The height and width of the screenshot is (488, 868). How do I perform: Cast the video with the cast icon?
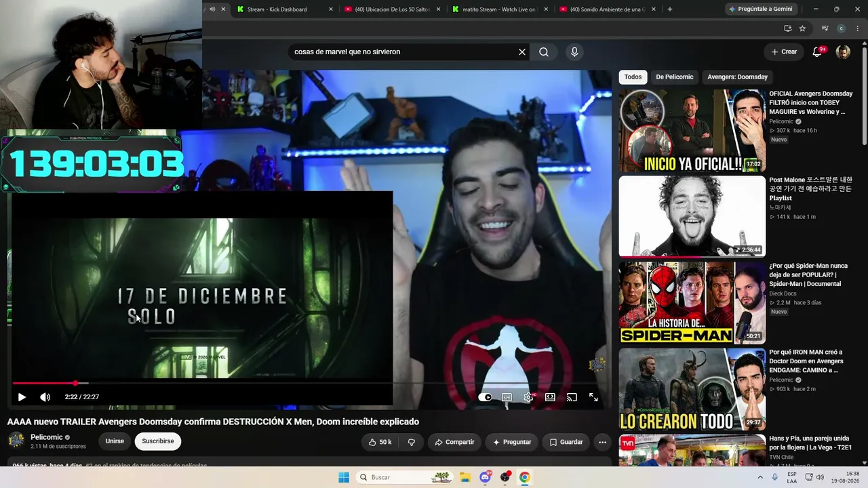point(572,397)
